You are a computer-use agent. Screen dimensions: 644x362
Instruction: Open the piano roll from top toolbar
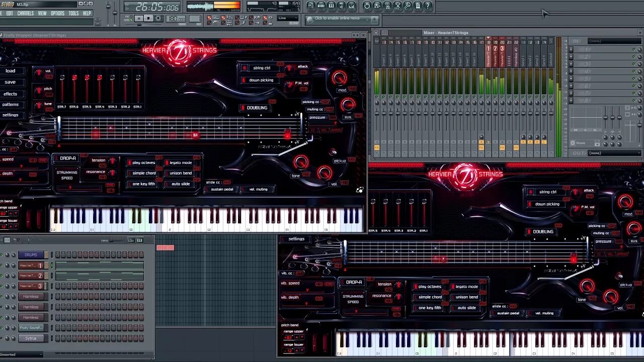331,6
